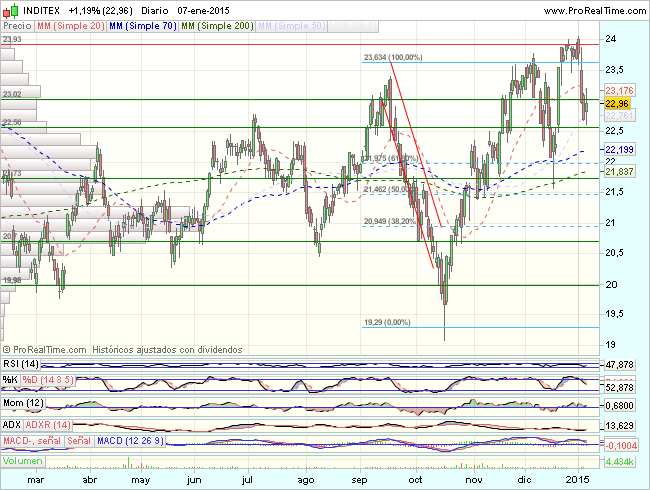Click the Mom (12) momentum label
Image resolution: width=650 pixels, height=490 pixels.
tap(23, 402)
